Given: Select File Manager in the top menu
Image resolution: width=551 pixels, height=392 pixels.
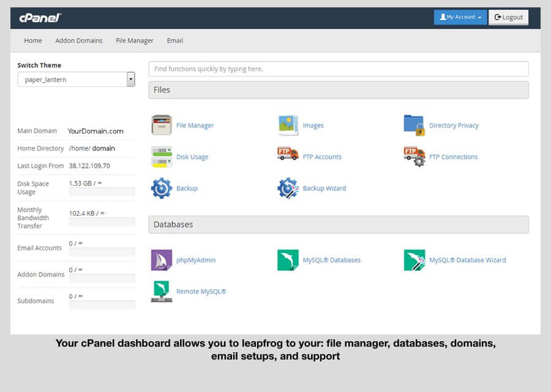Looking at the screenshot, I should tap(135, 40).
